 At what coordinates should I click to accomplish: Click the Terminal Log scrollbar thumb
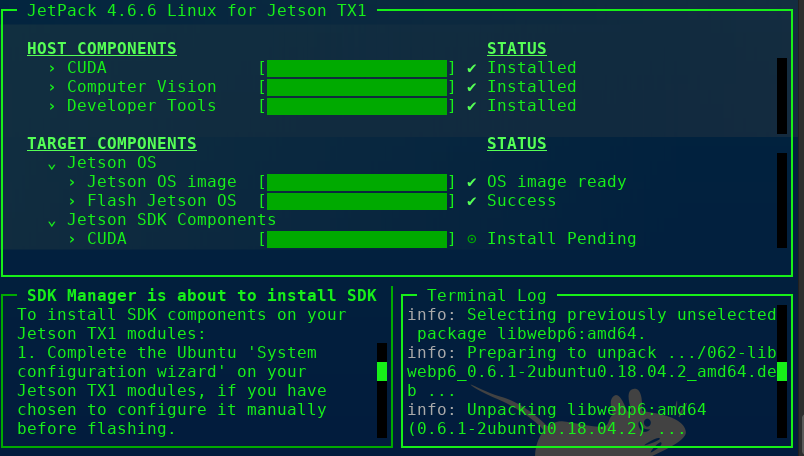(782, 371)
